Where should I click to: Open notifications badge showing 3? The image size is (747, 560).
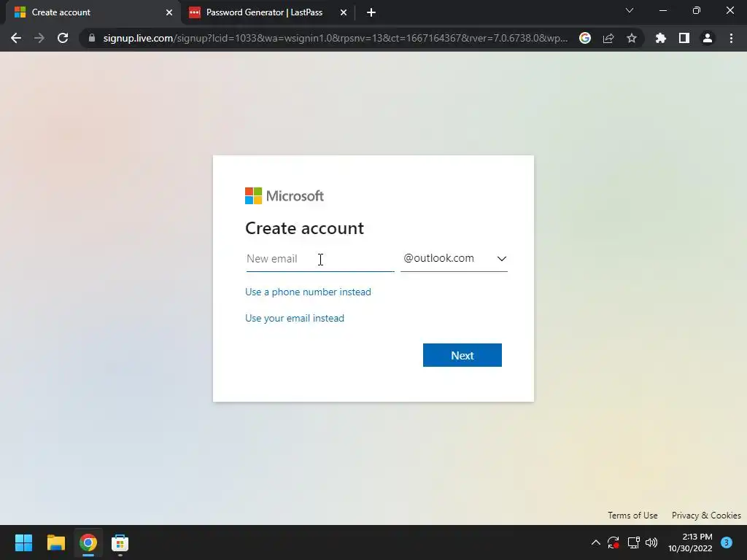(x=727, y=542)
